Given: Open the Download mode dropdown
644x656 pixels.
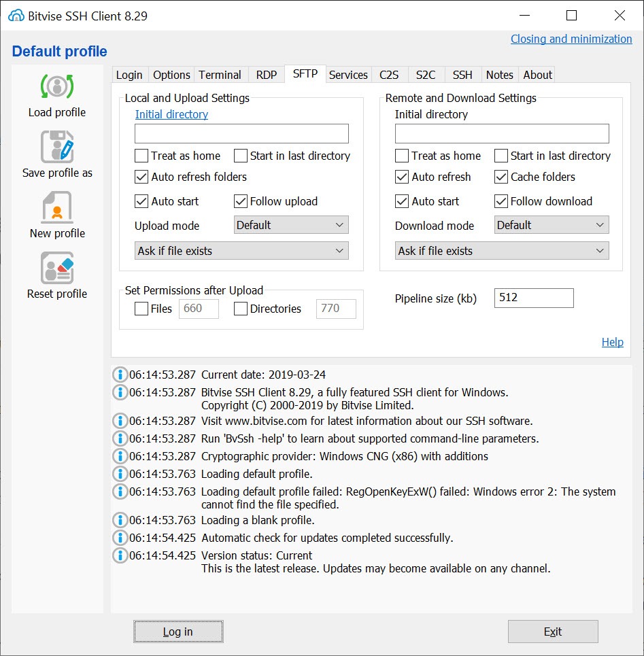Looking at the screenshot, I should [552, 225].
